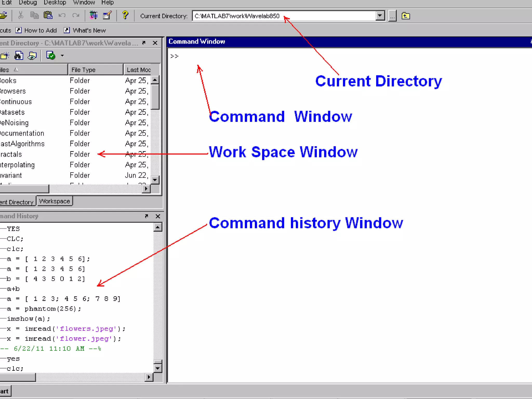Open the Reports dropdown arrow
Viewport: 532px width, 399px height.
62,56
